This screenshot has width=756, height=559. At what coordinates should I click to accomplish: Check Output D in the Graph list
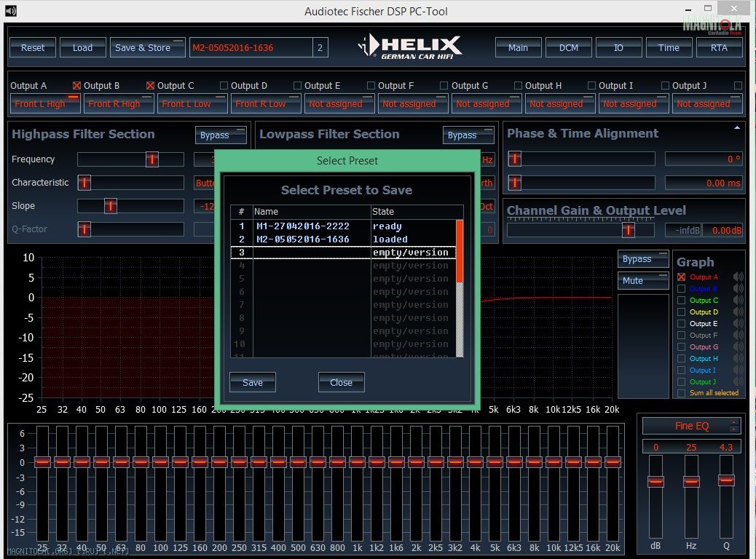[682, 312]
